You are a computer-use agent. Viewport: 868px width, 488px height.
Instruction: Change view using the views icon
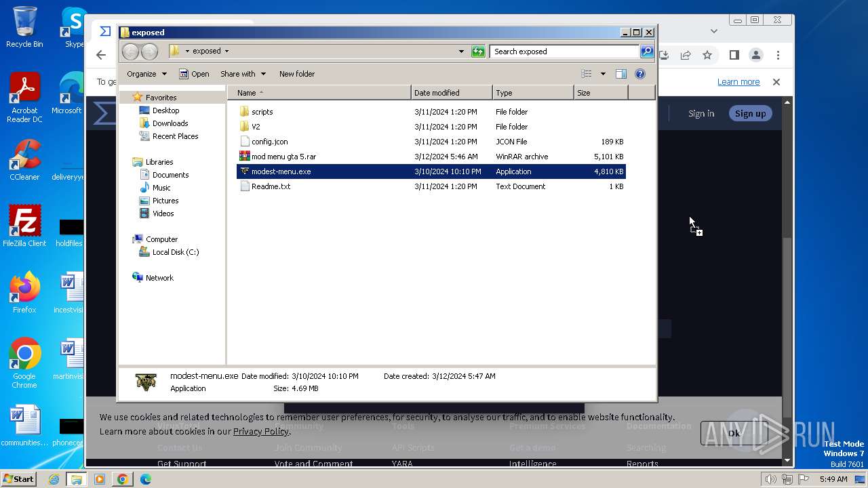click(587, 74)
